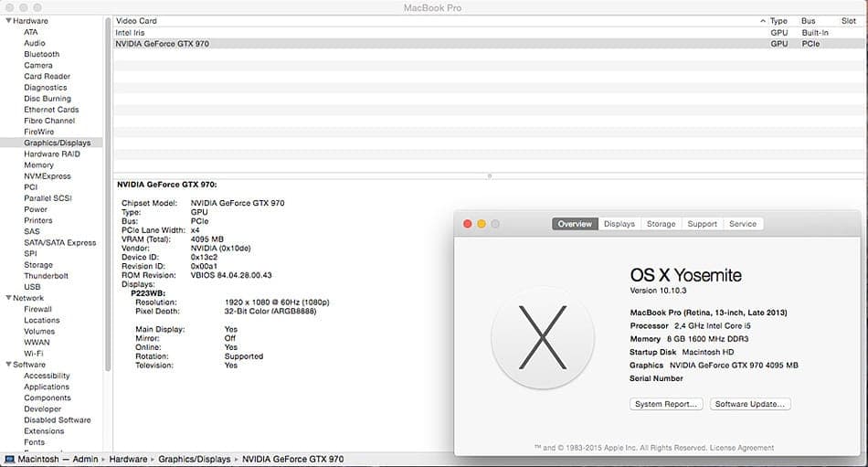Select Storage in the sidebar list

point(38,264)
